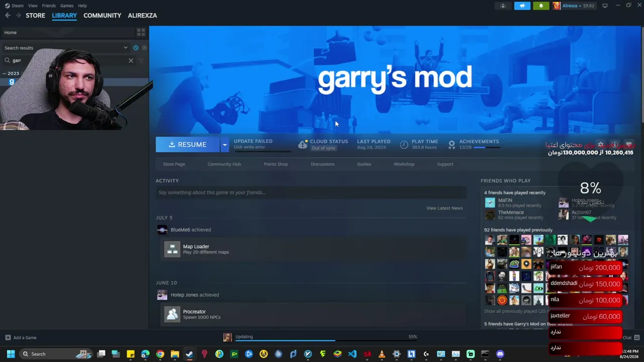Open the friends requests icon in header
This screenshot has width=644, height=362.
(x=503, y=6)
